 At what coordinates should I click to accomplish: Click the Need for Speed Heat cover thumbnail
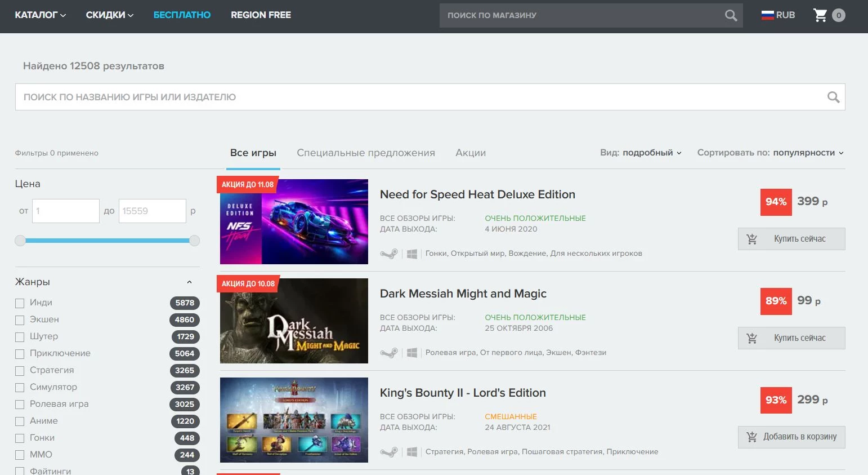coord(293,222)
